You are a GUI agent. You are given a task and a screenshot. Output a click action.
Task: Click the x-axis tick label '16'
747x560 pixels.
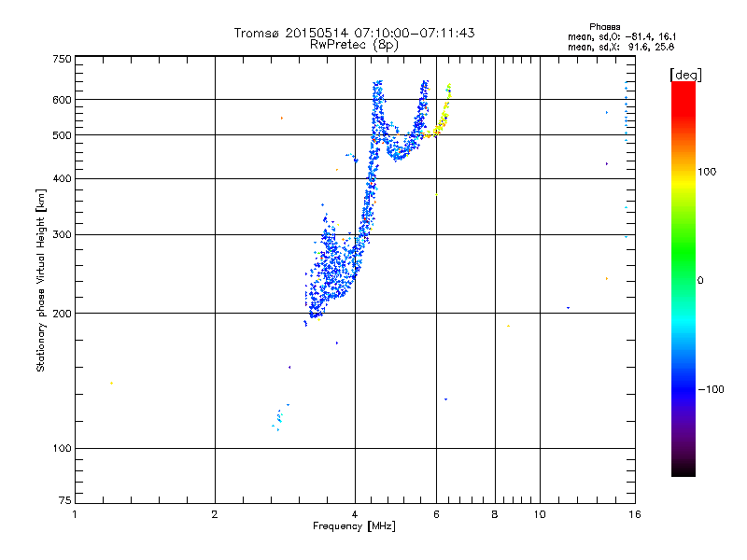(x=635, y=514)
